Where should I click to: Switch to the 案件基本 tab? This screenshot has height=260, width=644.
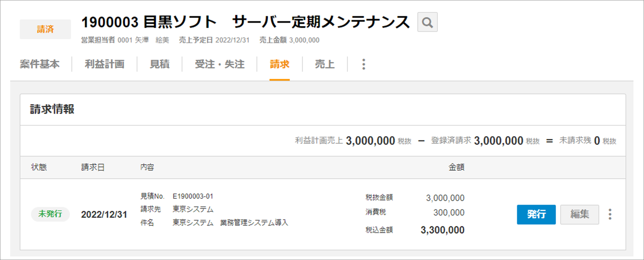pos(40,64)
